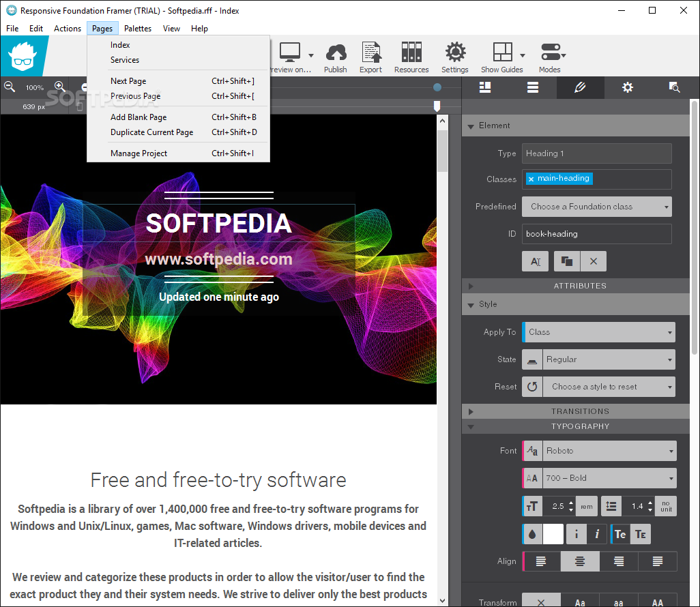Switch to the Design brush pane
Viewport: 700px width, 607px height.
coord(580,87)
